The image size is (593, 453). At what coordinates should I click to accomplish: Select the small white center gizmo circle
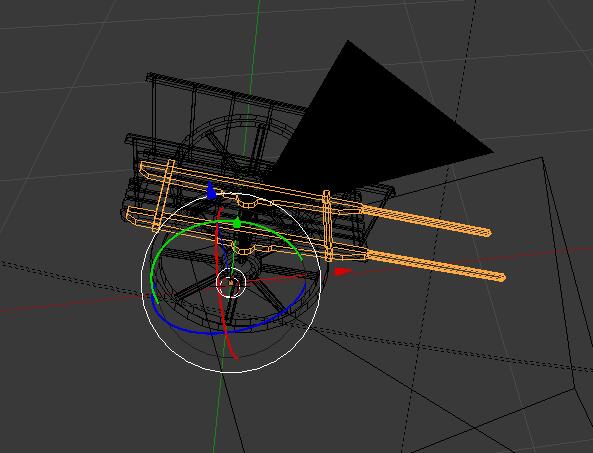tap(231, 283)
